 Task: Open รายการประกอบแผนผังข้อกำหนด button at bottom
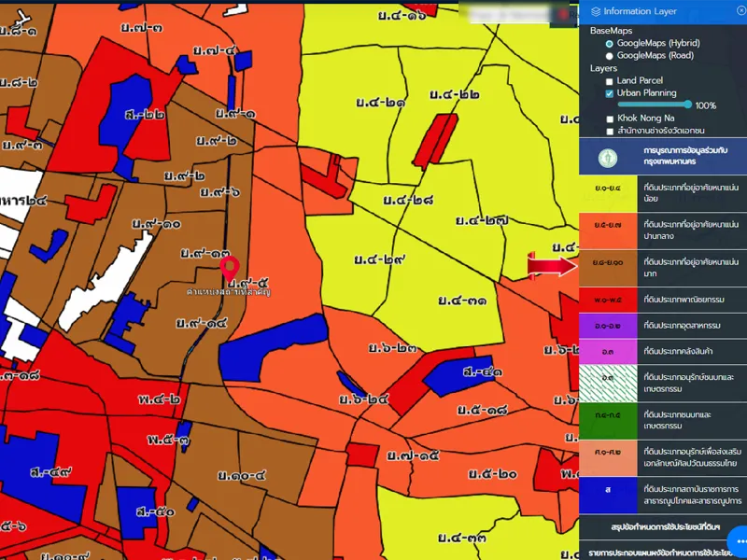point(654,553)
